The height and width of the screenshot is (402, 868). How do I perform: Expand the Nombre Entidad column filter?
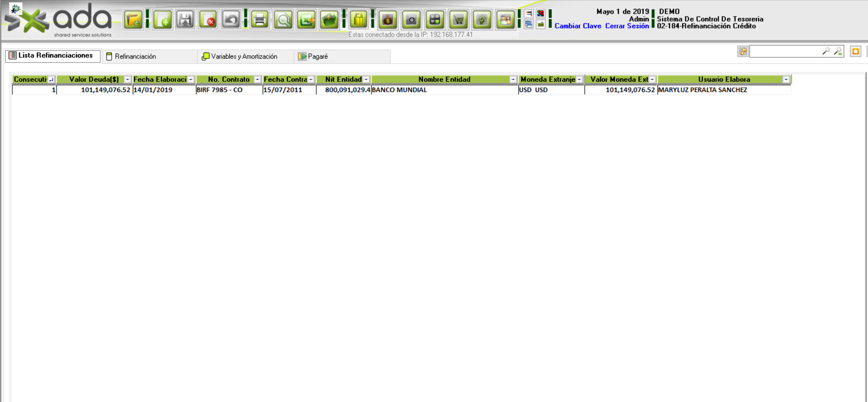click(x=513, y=80)
